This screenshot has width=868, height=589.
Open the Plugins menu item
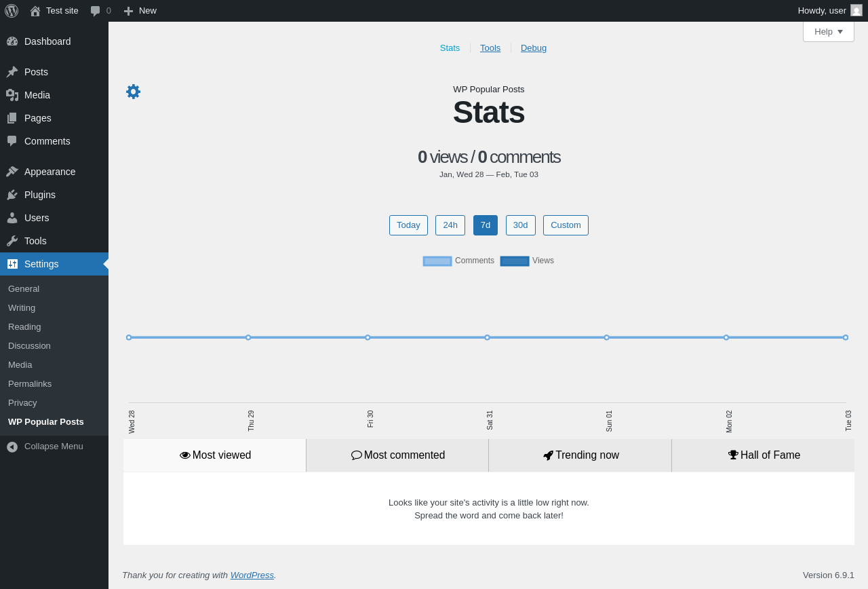(54, 195)
